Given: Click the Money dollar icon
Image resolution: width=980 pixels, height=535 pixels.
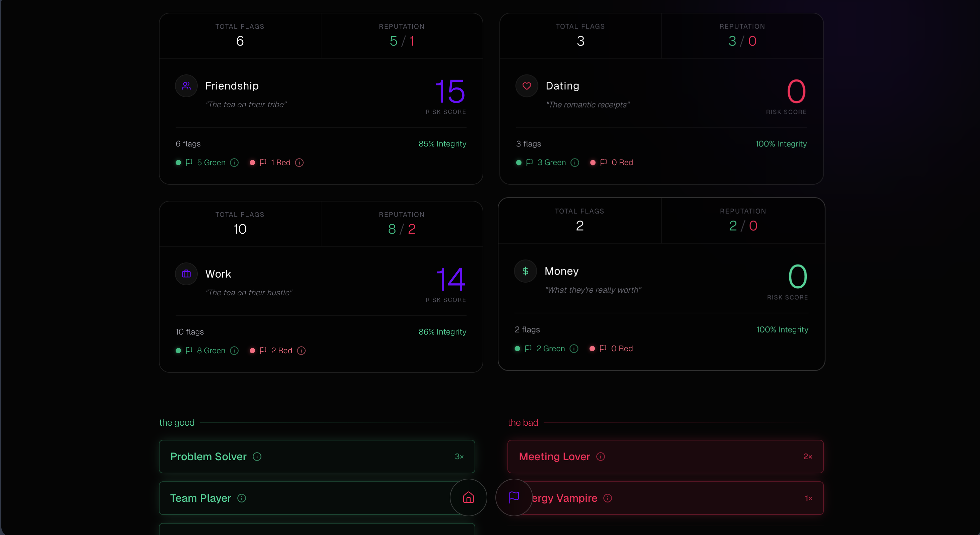Looking at the screenshot, I should [x=525, y=271].
